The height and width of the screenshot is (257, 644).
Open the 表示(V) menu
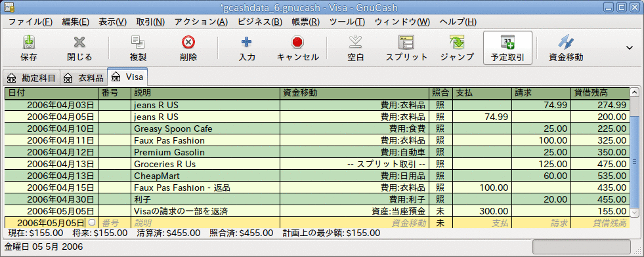(x=112, y=22)
